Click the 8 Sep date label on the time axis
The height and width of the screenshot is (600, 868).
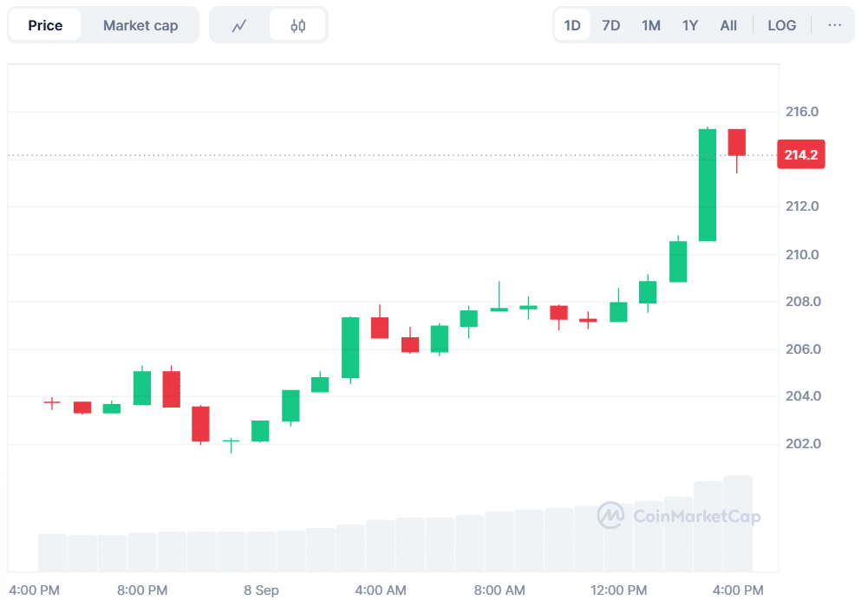click(261, 590)
